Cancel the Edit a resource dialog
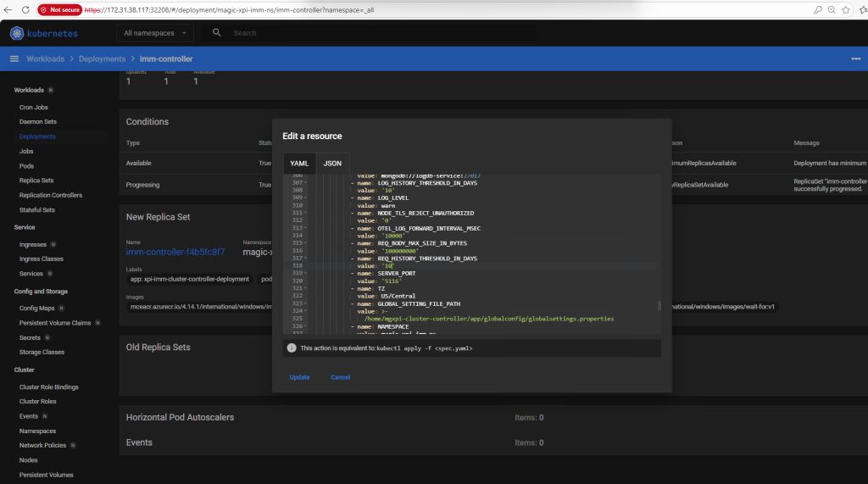Image resolution: width=868 pixels, height=484 pixels. pos(340,377)
